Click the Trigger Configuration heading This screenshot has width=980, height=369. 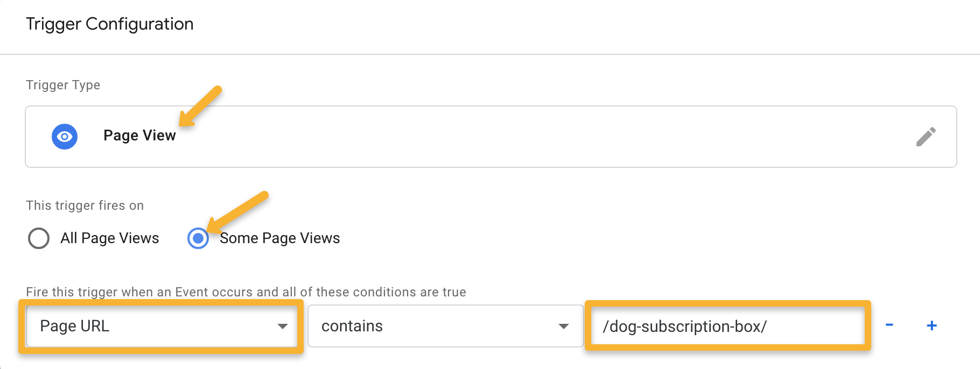point(110,24)
